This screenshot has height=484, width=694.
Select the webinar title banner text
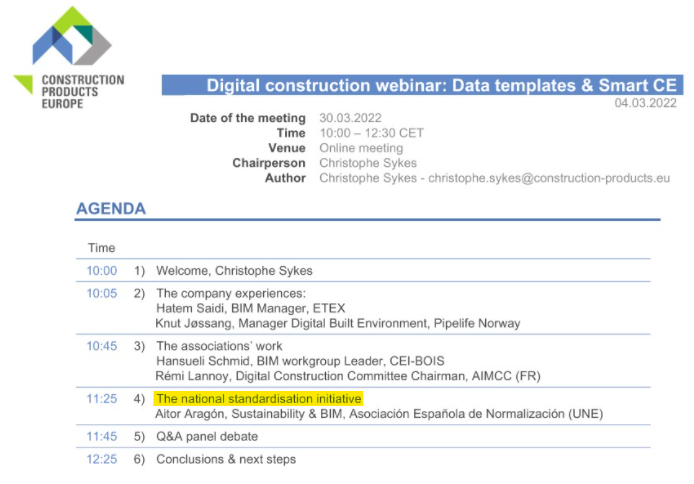441,85
